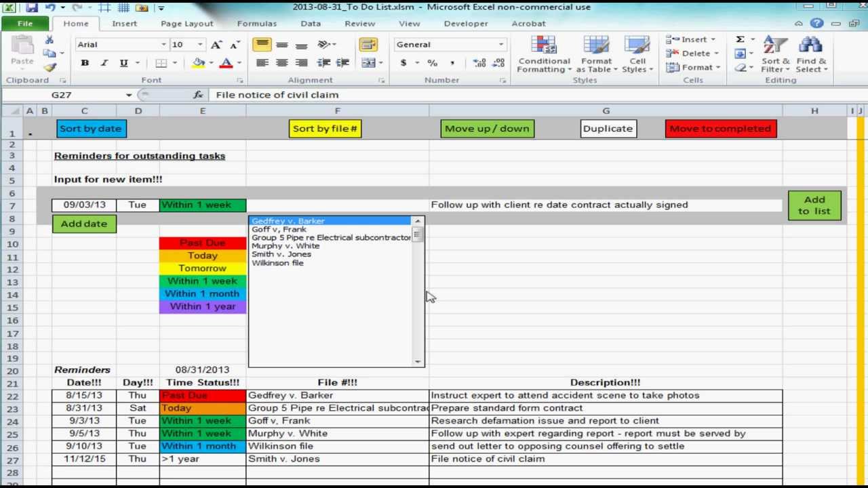Click the red Move to completed button

[720, 129]
